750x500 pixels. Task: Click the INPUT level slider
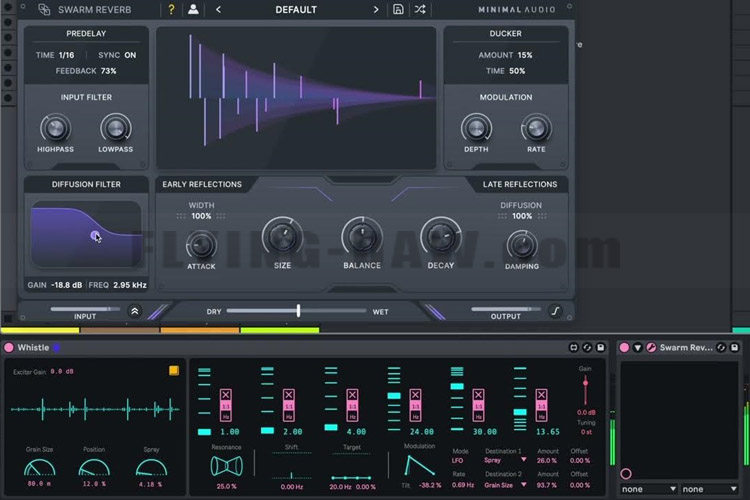tap(85, 309)
